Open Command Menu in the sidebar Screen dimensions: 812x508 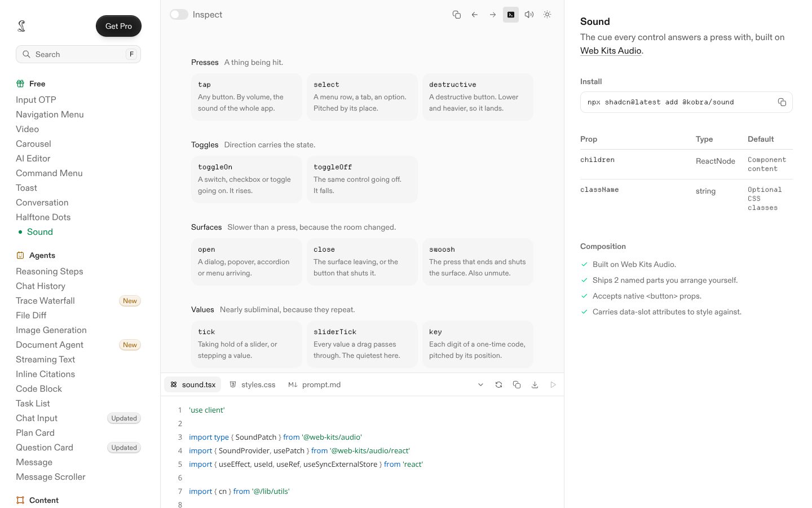pos(49,173)
